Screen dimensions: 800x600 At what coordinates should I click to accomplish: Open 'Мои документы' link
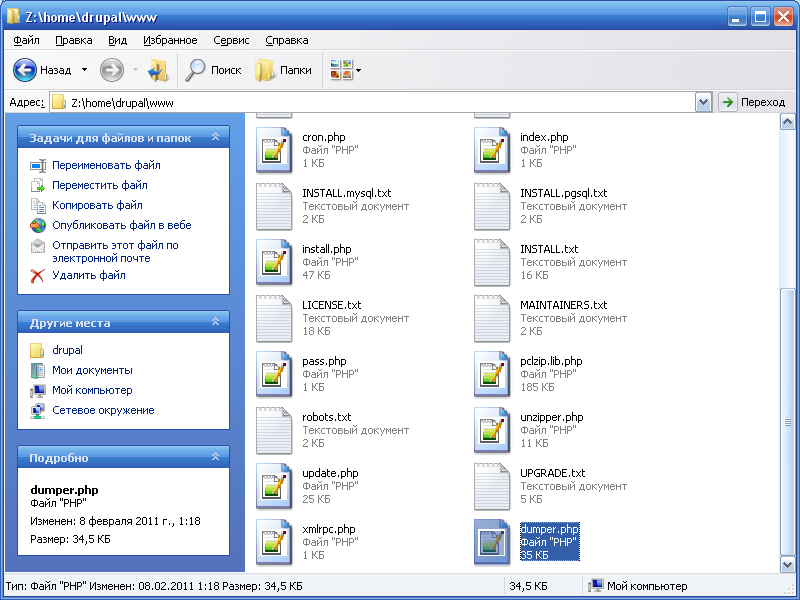point(92,370)
